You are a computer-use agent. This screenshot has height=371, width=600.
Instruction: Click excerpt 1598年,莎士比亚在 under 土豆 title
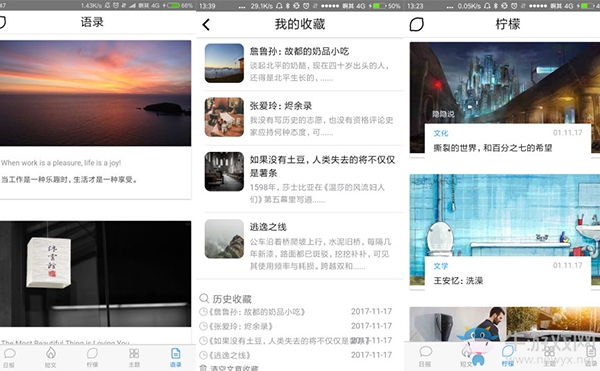pos(317,193)
